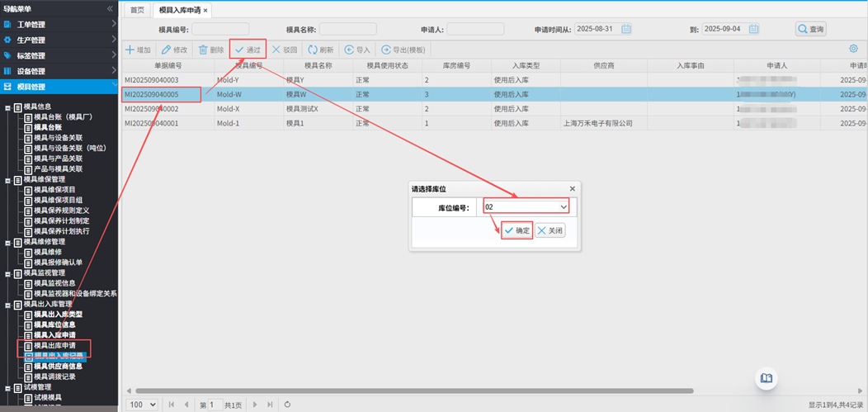Click the 导入 import button
868x412 pixels.
point(358,50)
